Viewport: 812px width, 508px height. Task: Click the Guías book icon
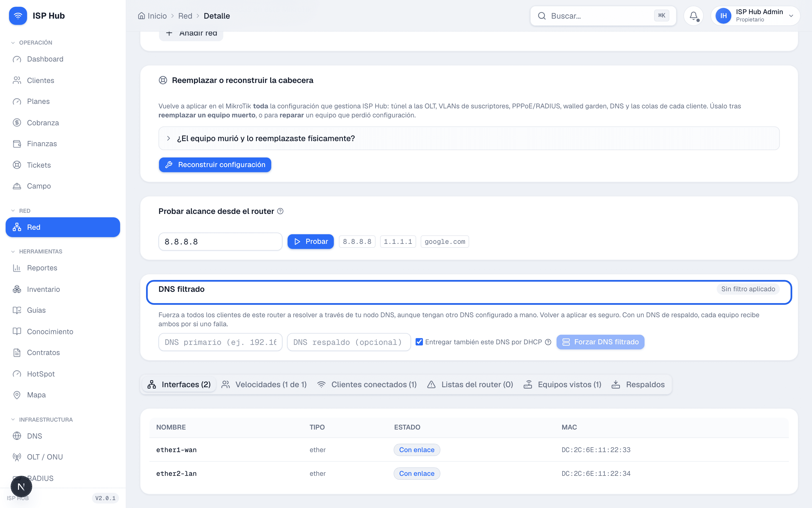(17, 310)
